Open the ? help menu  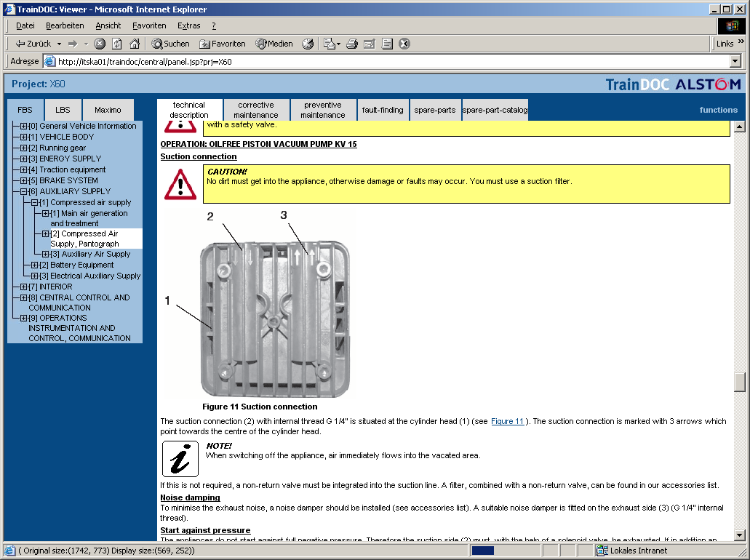[x=214, y=25]
